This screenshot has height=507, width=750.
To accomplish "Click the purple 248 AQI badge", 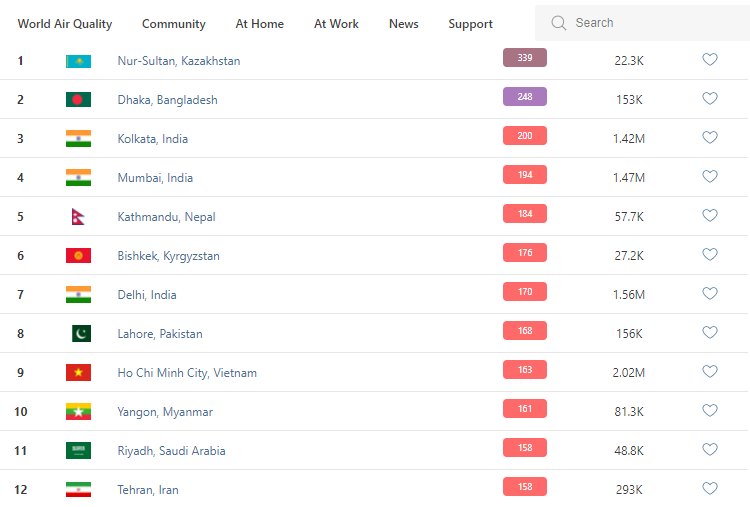I will click(525, 97).
